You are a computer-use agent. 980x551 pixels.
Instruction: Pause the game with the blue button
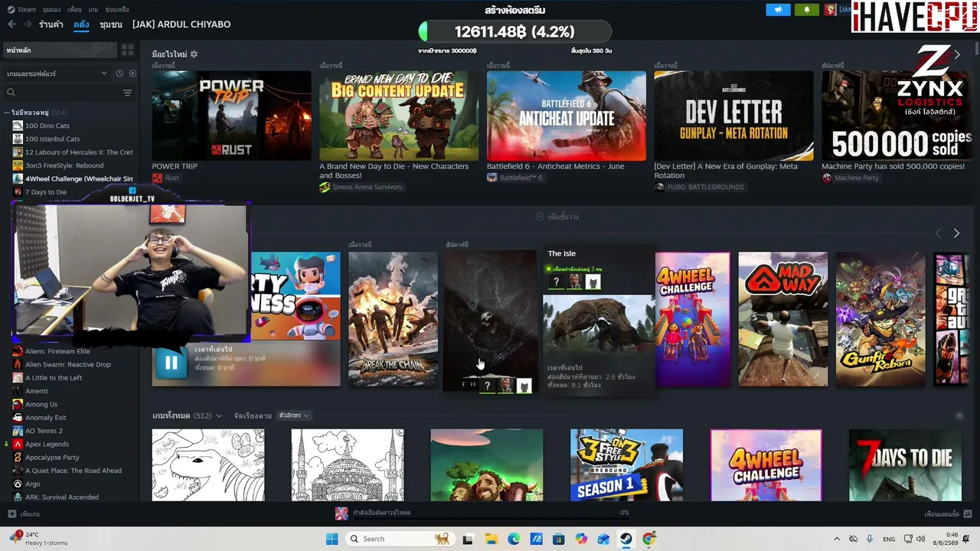(x=171, y=364)
